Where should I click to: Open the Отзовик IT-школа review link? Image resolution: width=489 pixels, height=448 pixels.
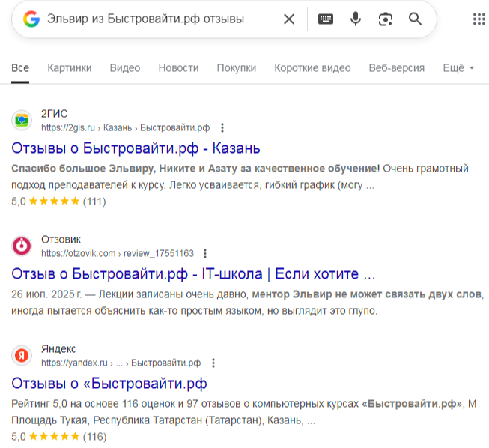(193, 272)
